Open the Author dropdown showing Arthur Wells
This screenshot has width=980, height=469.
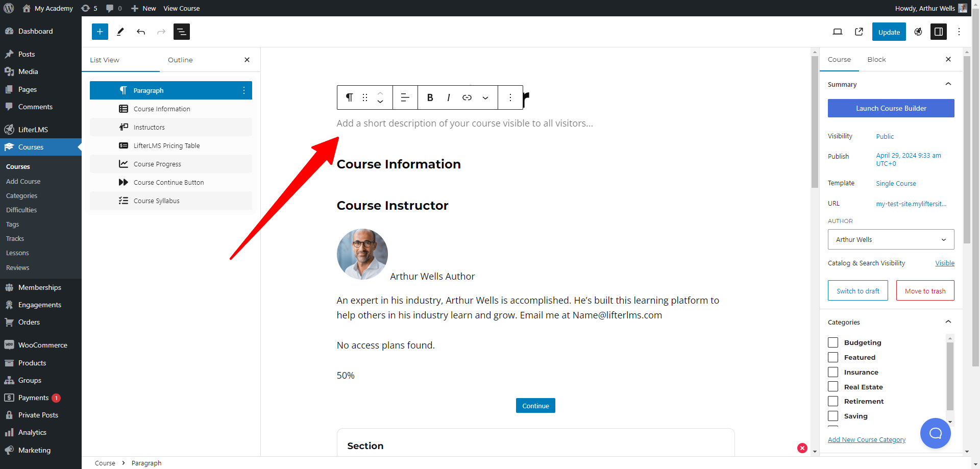tap(891, 239)
